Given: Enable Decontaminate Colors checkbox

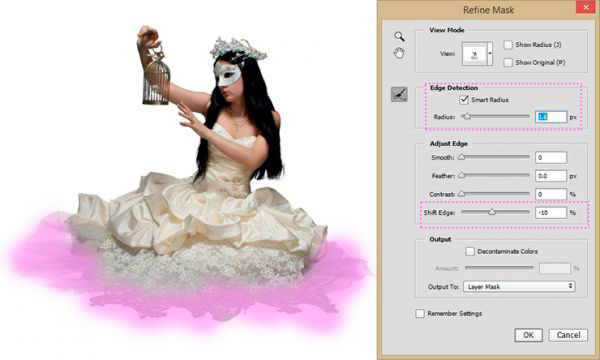Looking at the screenshot, I should (x=470, y=251).
